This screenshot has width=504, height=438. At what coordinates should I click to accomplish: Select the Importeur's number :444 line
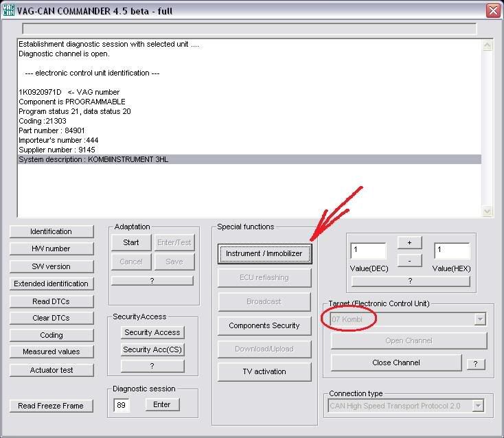(x=249, y=140)
